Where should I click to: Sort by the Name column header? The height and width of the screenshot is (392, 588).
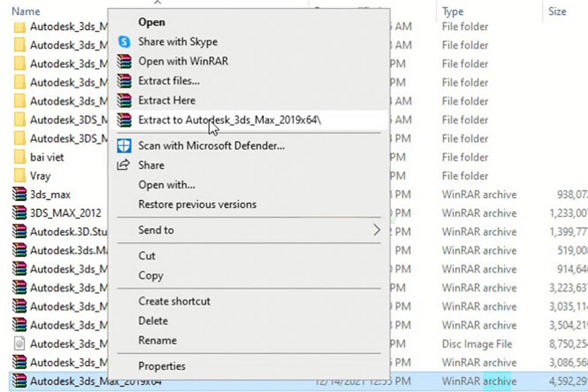tap(25, 11)
